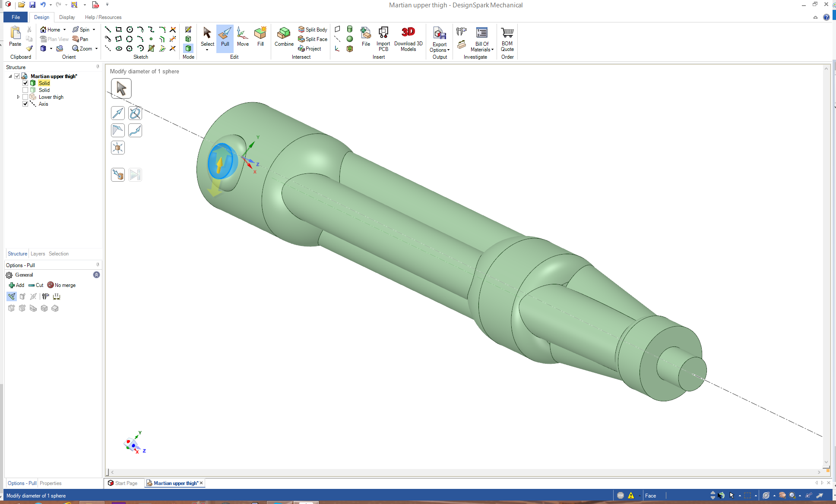Viewport: 836px width, 504px height.
Task: Open the Layers panel tab
Action: coord(38,254)
